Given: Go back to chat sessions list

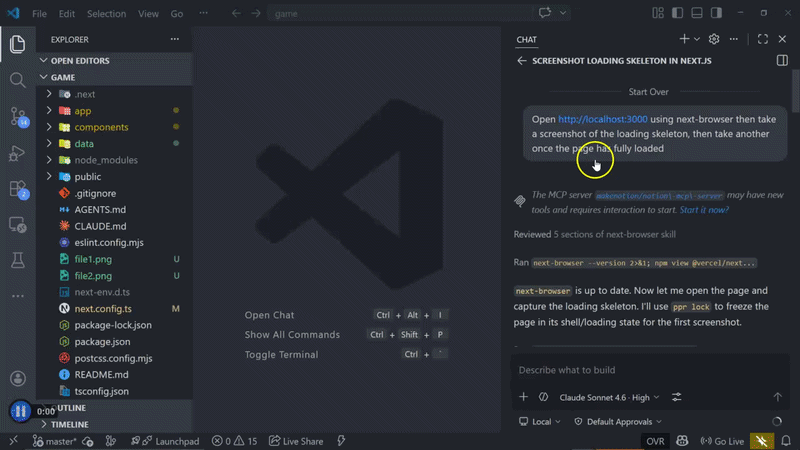Looking at the screenshot, I should pyautogui.click(x=521, y=61).
